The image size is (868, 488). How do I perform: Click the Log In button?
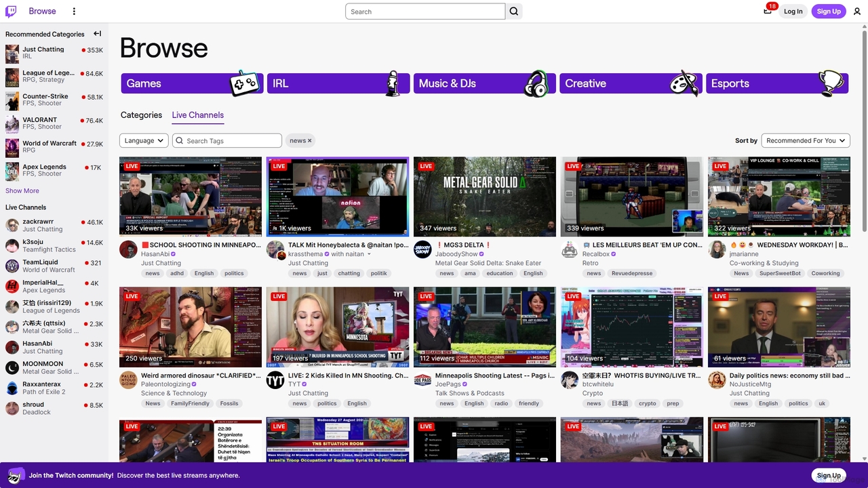(x=793, y=11)
